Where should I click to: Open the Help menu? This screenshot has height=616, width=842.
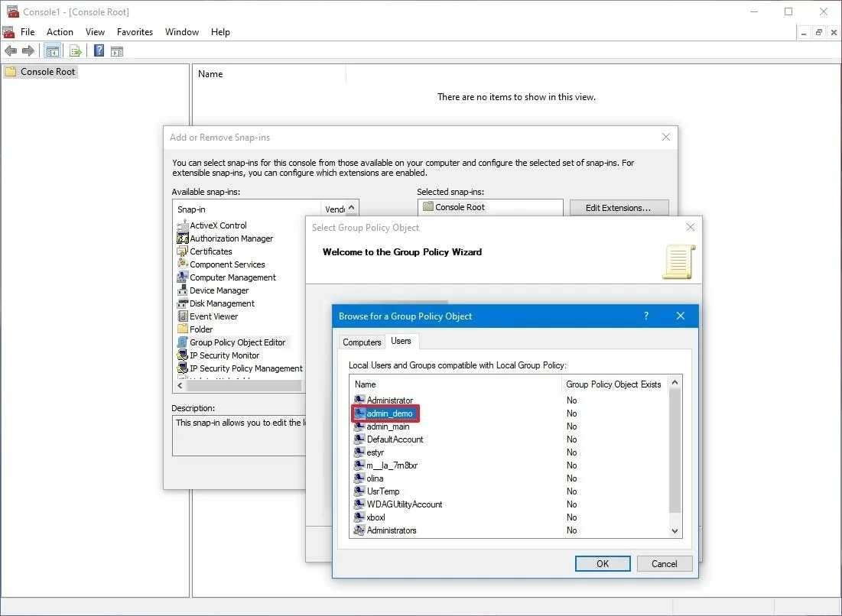pyautogui.click(x=220, y=32)
